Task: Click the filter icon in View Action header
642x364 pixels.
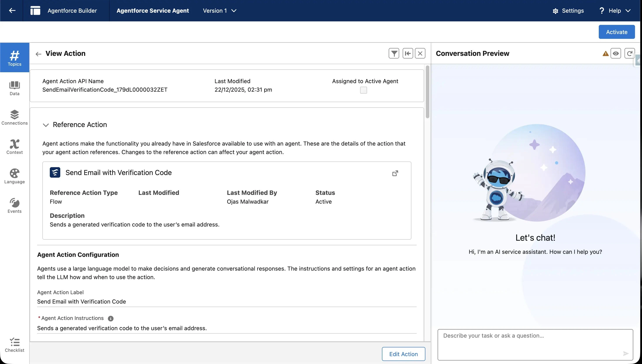Action: (x=394, y=53)
